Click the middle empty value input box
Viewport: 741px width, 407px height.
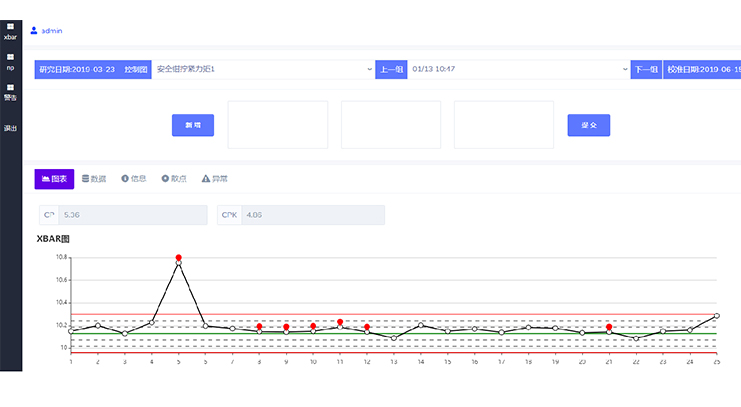390,125
